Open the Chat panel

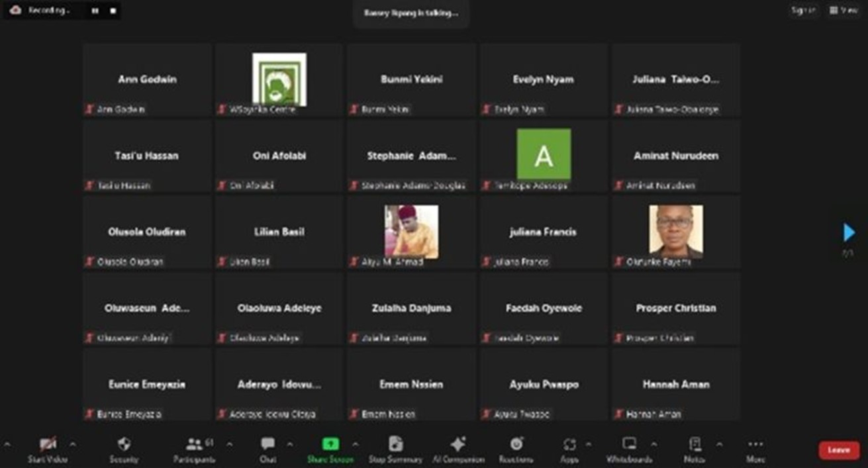pyautogui.click(x=267, y=445)
